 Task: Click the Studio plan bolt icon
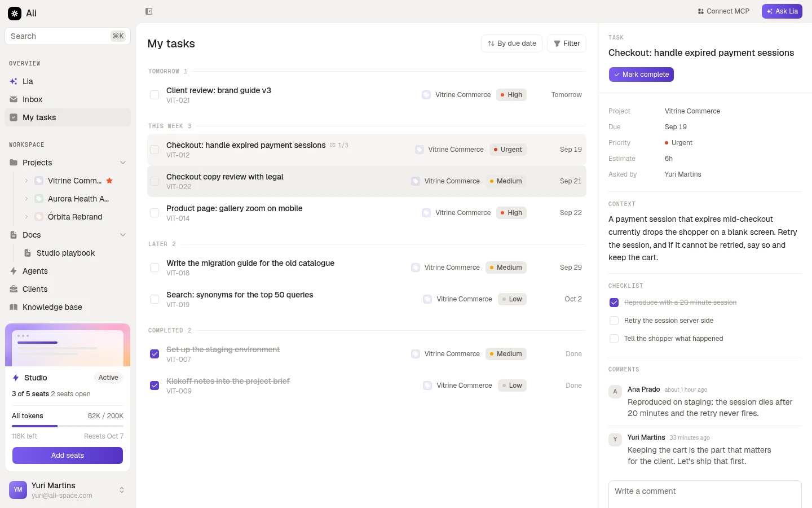(16, 378)
